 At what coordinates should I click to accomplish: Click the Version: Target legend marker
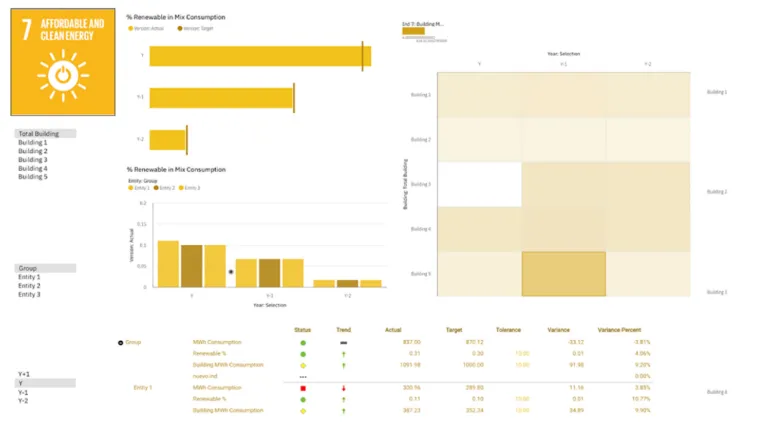tap(180, 28)
